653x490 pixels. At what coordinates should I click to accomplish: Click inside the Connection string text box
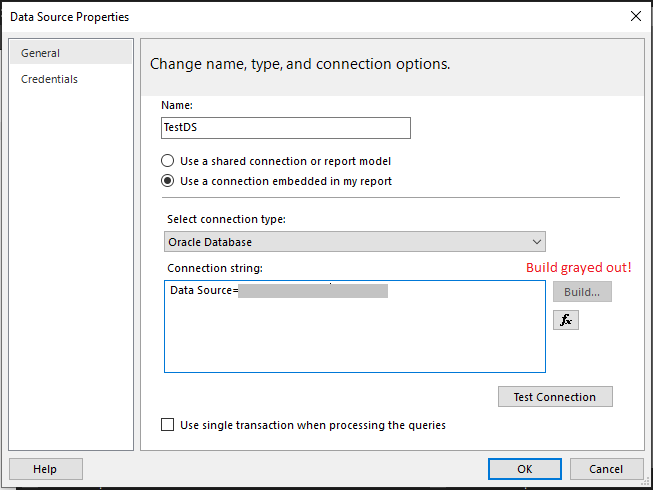(355, 326)
